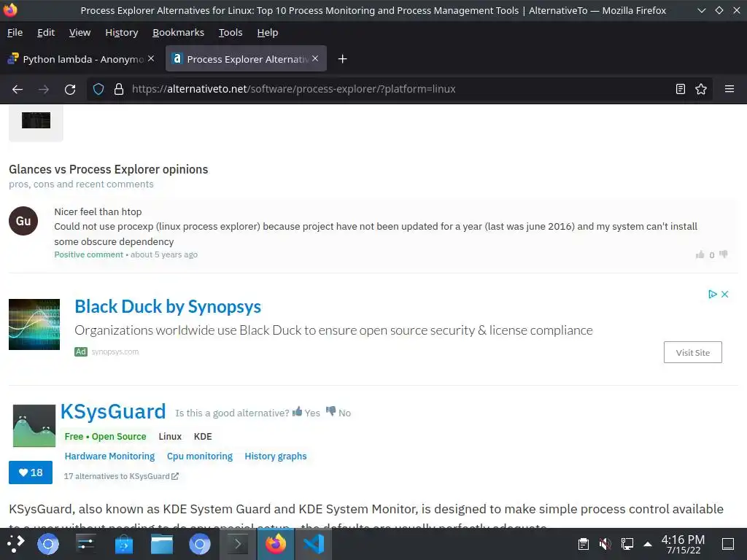Reload the current page
747x560 pixels.
pos(70,89)
